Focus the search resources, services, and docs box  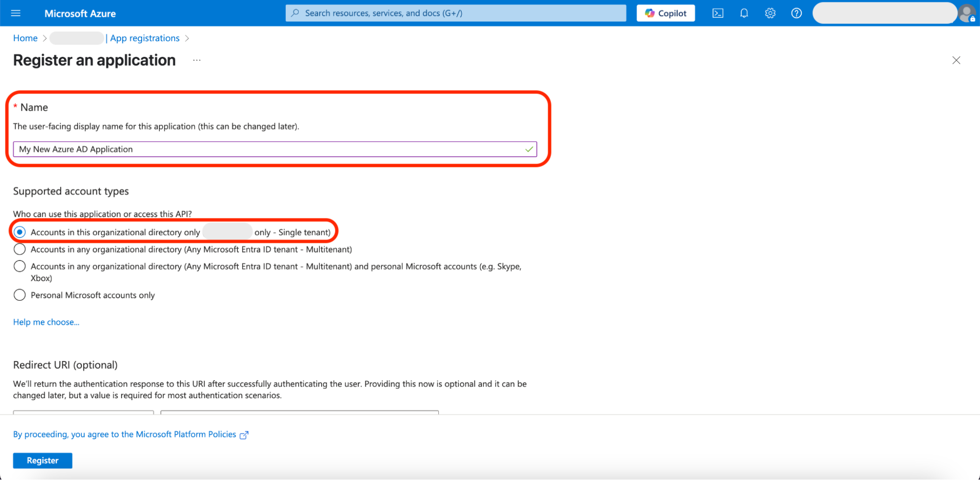[x=456, y=13]
